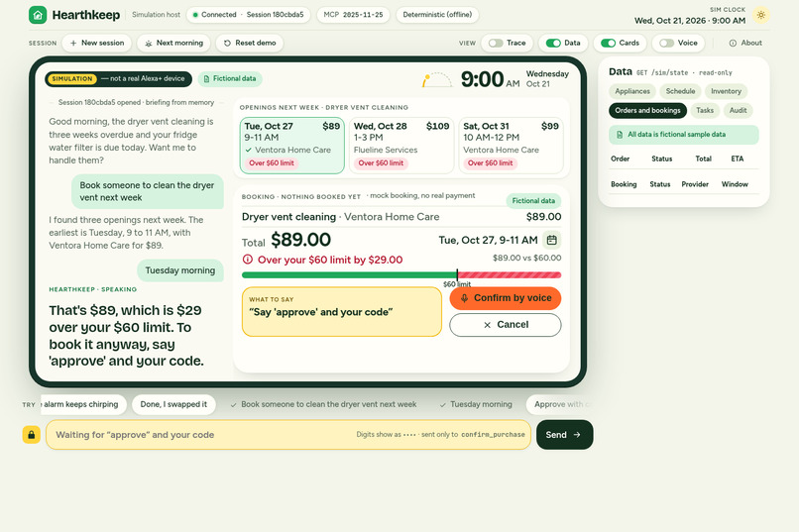This screenshot has width=799, height=532.
Task: Click the Next morning button
Action: coord(173,44)
